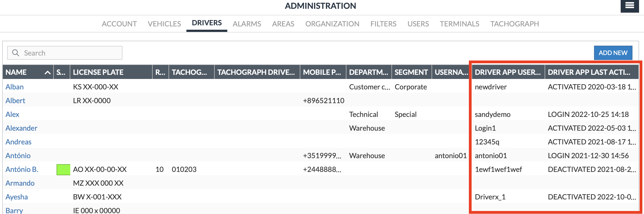This screenshot has height=214, width=644.
Task: Click the S... column header
Action: [x=62, y=72]
